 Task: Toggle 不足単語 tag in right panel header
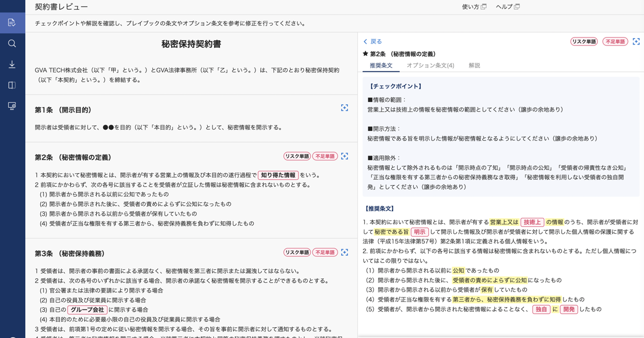coord(615,41)
